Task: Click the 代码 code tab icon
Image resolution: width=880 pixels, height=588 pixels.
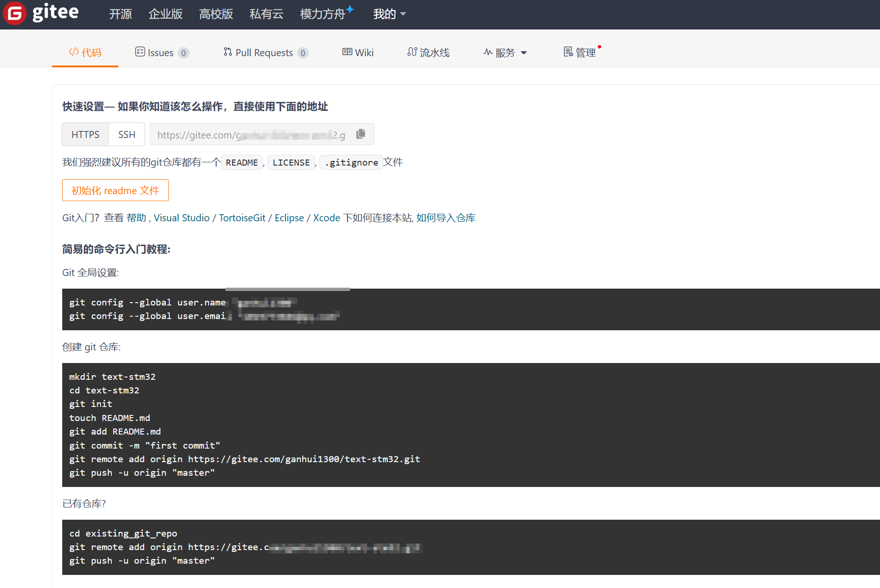Action: [73, 52]
